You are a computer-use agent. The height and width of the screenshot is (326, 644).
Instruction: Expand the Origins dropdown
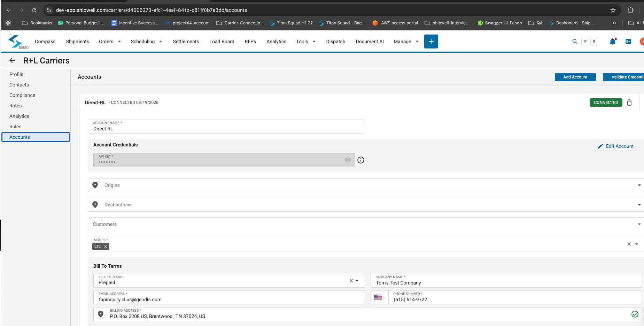[x=639, y=185]
